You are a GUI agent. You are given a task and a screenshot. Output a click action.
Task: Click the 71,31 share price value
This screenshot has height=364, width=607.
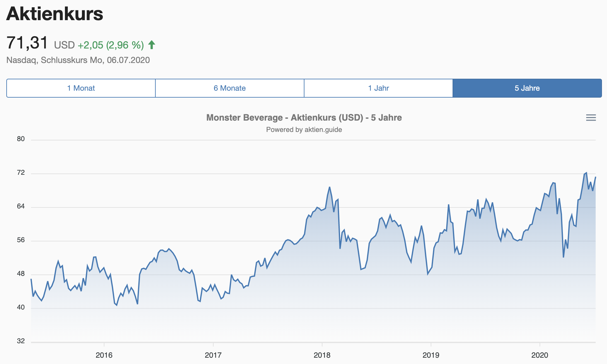click(x=27, y=43)
